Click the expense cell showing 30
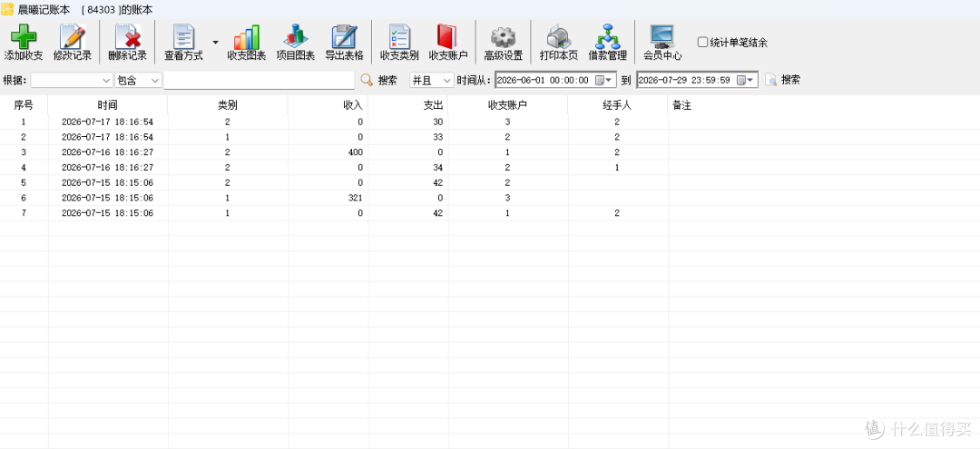The height and width of the screenshot is (449, 980). [x=407, y=122]
